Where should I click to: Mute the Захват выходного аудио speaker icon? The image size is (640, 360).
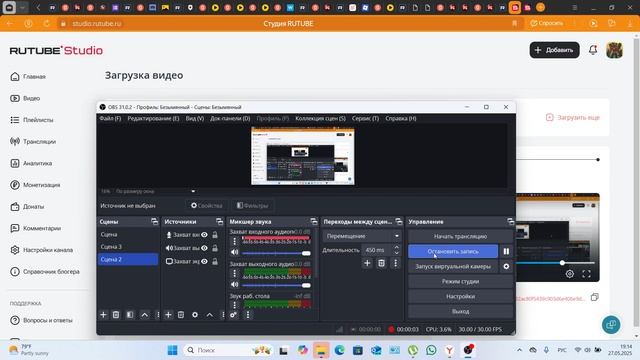tap(235, 284)
